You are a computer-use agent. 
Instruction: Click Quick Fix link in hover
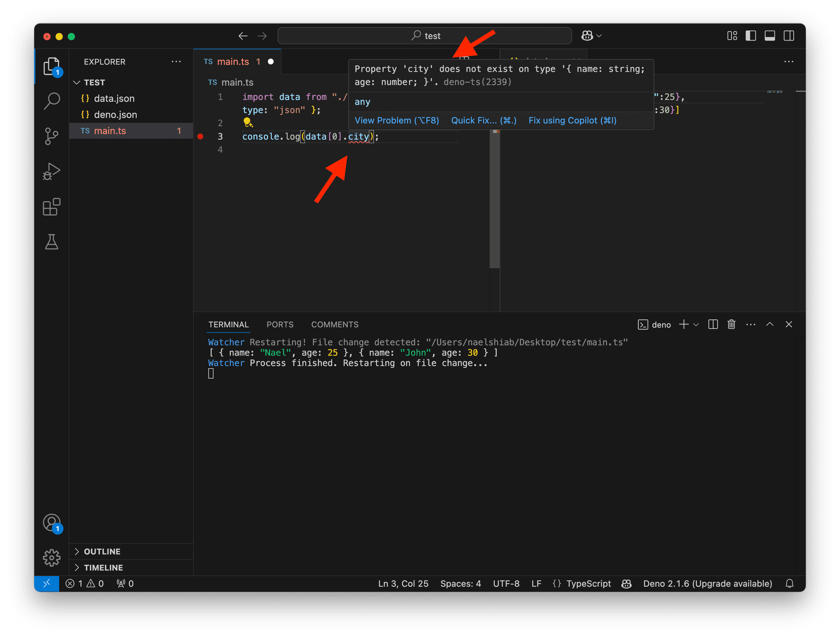(x=483, y=120)
